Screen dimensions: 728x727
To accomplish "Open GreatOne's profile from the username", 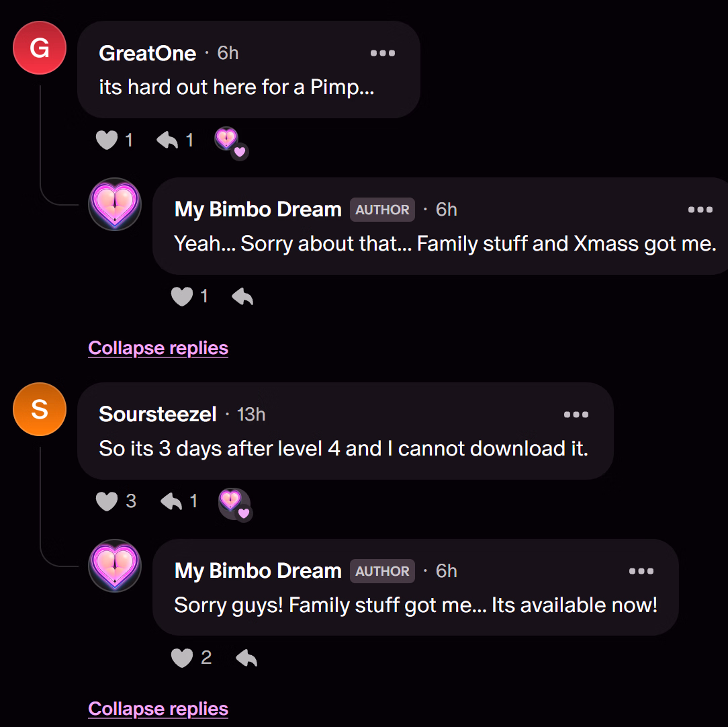I will click(x=147, y=54).
